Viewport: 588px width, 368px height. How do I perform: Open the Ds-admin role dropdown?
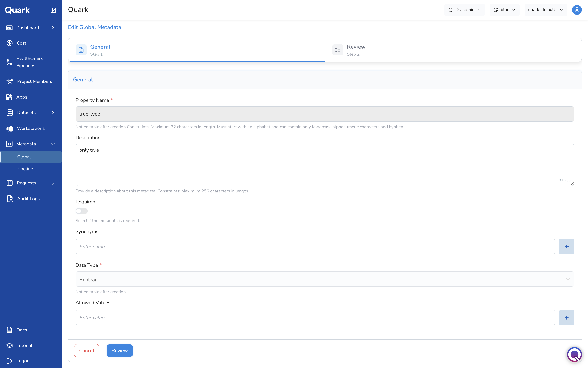(x=464, y=10)
